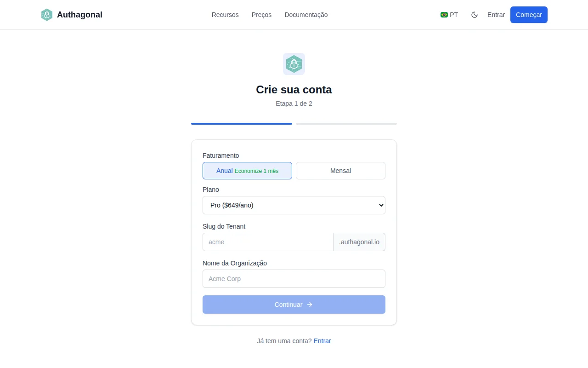Toggle dark mode with the moon icon
The image size is (588, 368).
coord(475,15)
